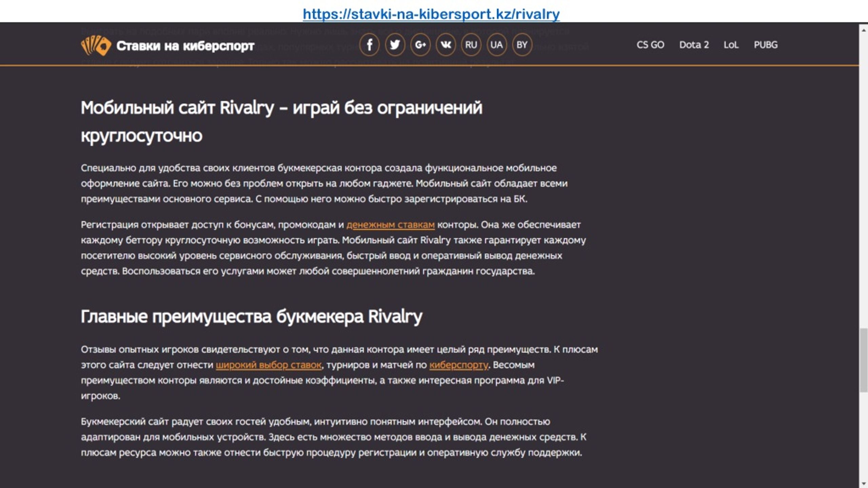Image resolution: width=868 pixels, height=488 pixels.
Task: Click the heading Мобильный сайт Rivalry
Action: coord(281,122)
